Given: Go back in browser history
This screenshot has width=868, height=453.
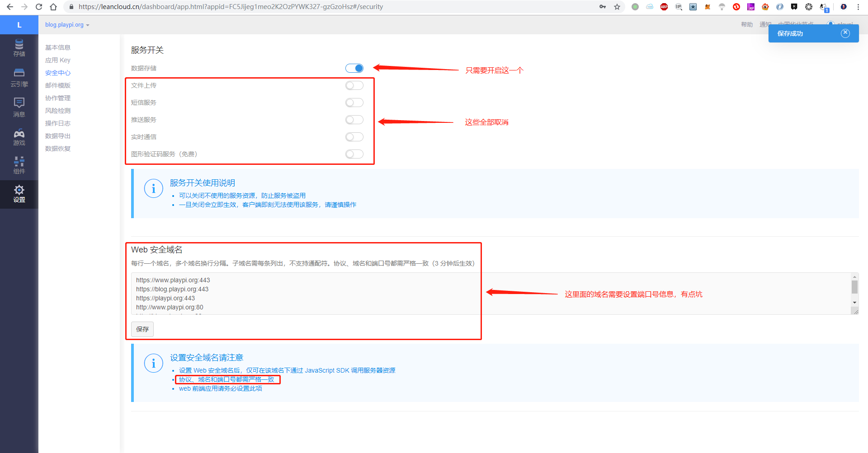Looking at the screenshot, I should (x=10, y=7).
